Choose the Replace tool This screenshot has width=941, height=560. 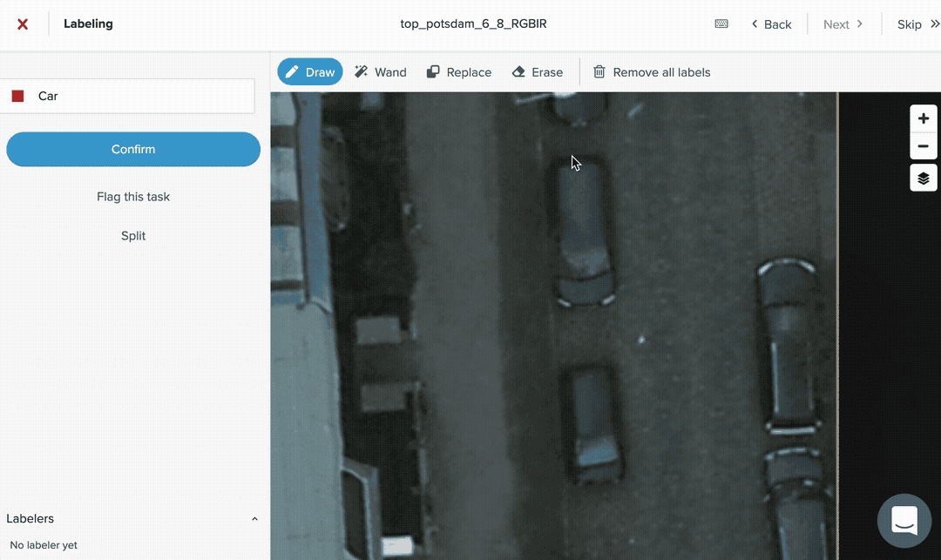459,72
